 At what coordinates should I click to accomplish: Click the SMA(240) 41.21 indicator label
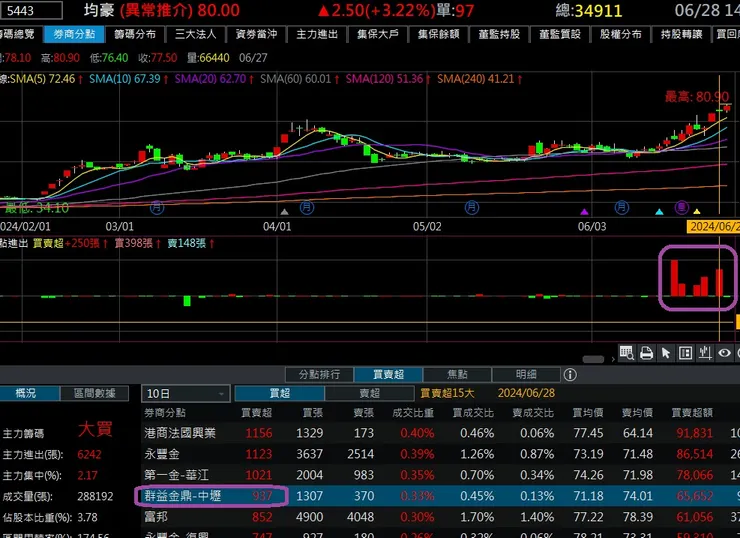click(x=475, y=79)
